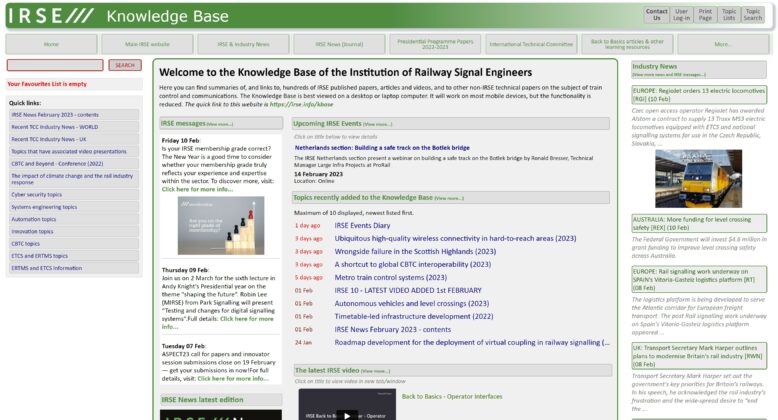The width and height of the screenshot is (778, 420).
Task: Open Netherlands section Botlek bridge event
Action: click(382, 148)
